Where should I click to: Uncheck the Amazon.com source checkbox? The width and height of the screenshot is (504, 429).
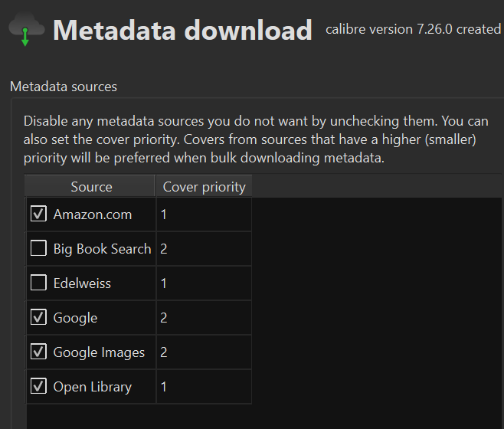[x=38, y=215]
